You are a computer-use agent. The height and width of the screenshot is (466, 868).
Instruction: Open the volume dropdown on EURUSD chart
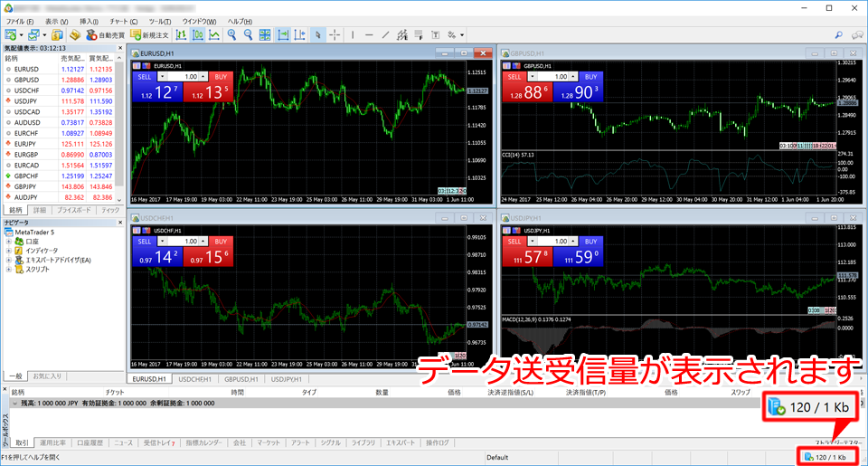pos(162,77)
